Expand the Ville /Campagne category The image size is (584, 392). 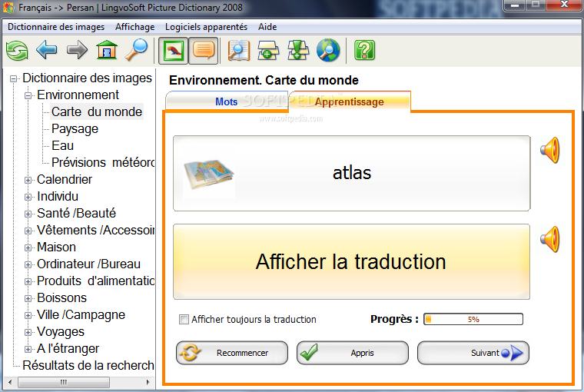[28, 315]
